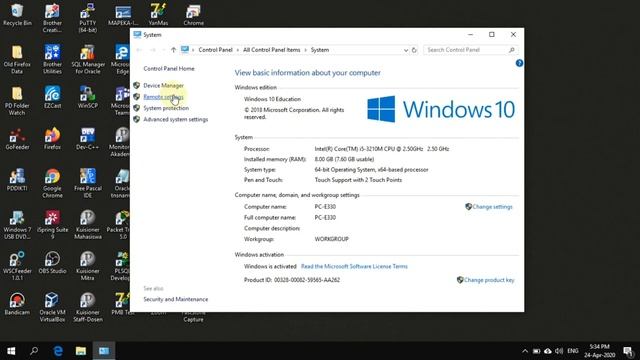Image resolution: width=640 pixels, height=360 pixels.
Task: Open System protection link
Action: click(x=166, y=108)
